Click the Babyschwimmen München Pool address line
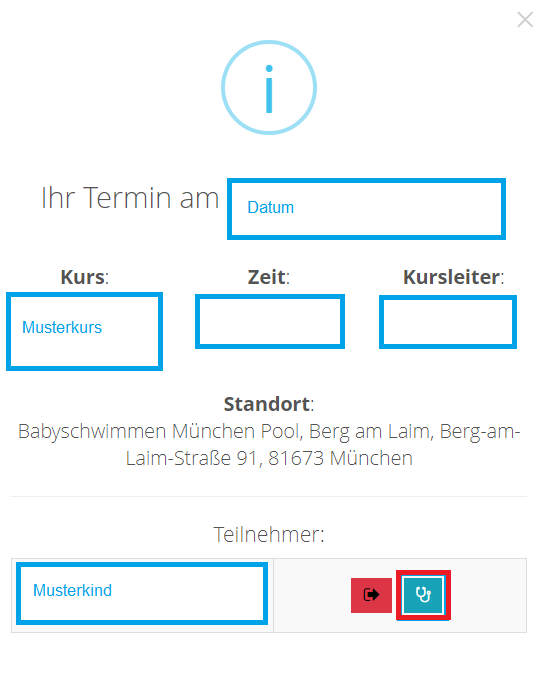 [x=269, y=432]
